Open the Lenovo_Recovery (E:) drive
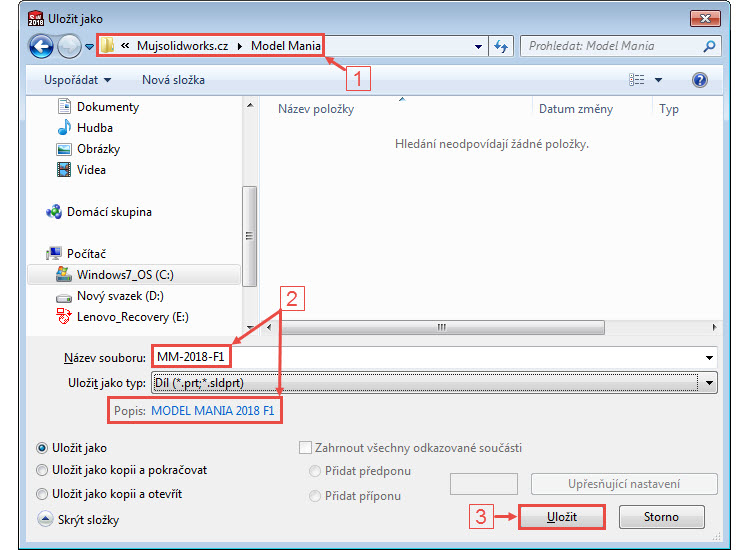The height and width of the screenshot is (550, 750). [x=132, y=317]
